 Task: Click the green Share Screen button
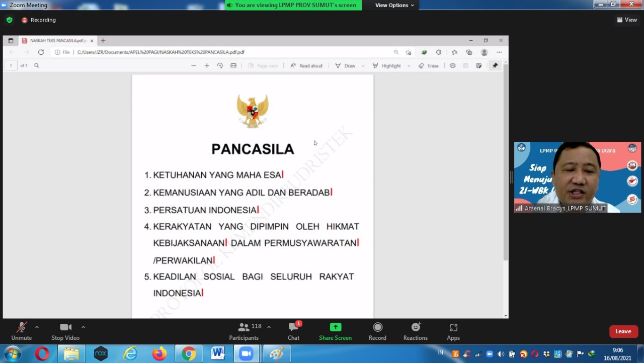[335, 331]
